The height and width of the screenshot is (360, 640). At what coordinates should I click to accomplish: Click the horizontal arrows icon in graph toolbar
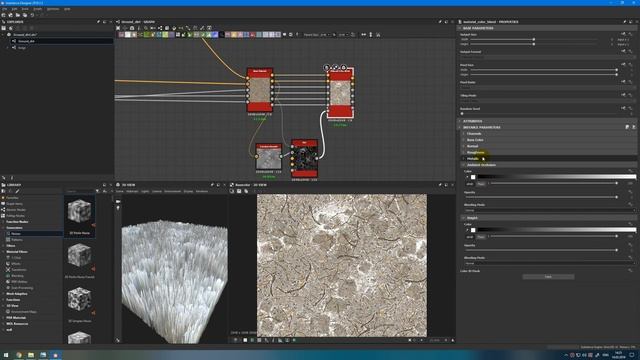pos(363,35)
